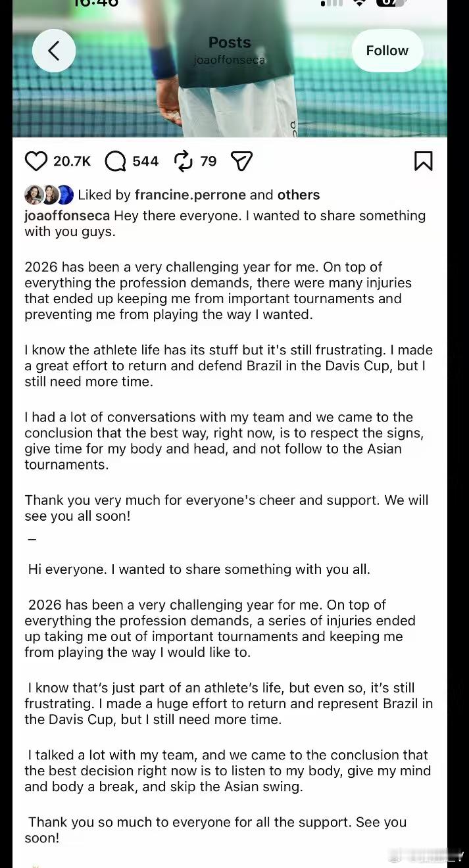The width and height of the screenshot is (469, 868).
Task: Tap the liker avatars cluster
Action: [49, 195]
